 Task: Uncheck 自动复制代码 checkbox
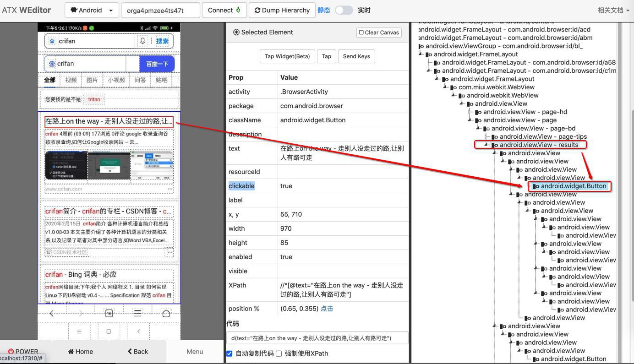coord(230,353)
